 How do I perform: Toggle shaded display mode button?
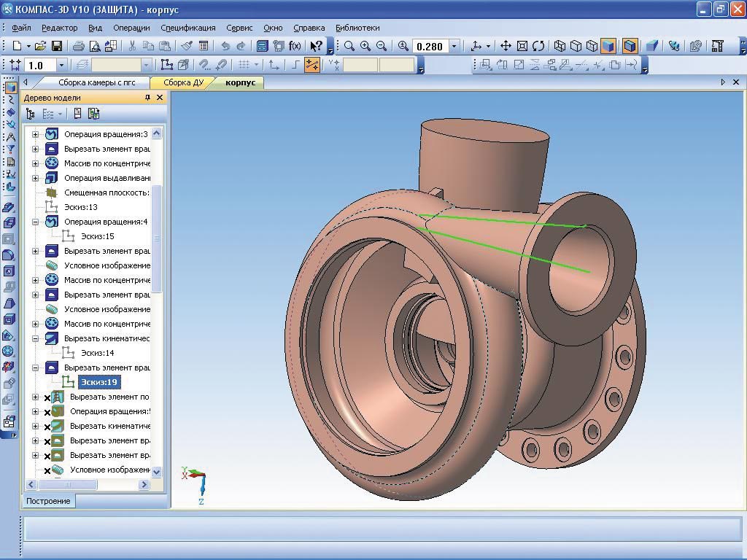pos(607,46)
